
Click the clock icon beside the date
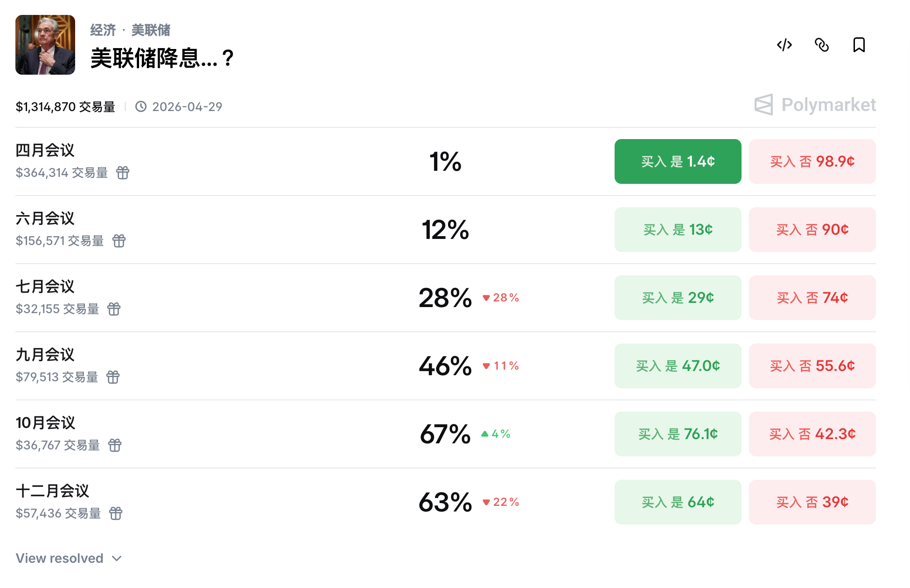click(x=141, y=106)
